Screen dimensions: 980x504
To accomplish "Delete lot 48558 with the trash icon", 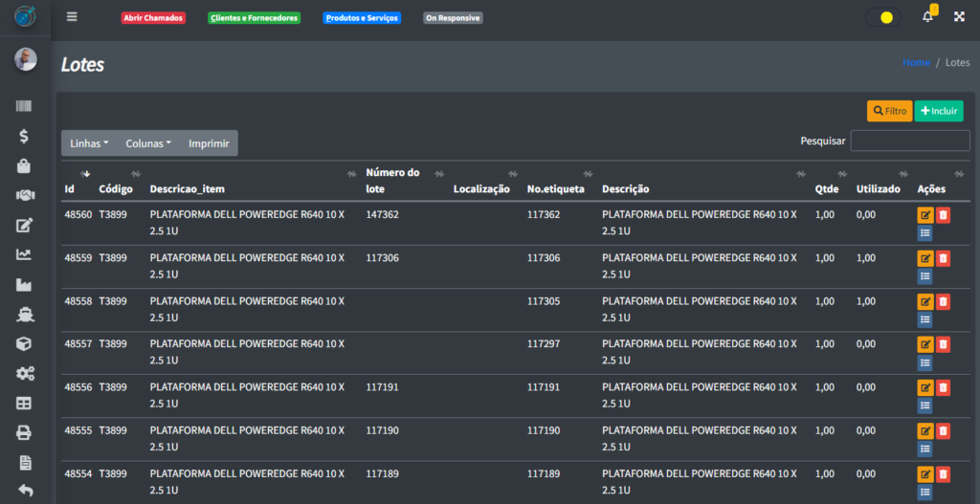I will click(x=943, y=302).
